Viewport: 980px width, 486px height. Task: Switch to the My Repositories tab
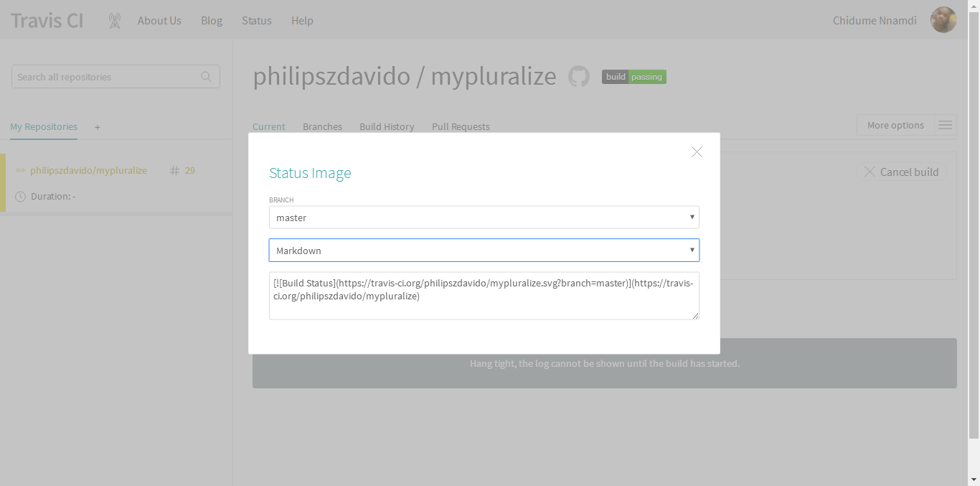[x=44, y=127]
